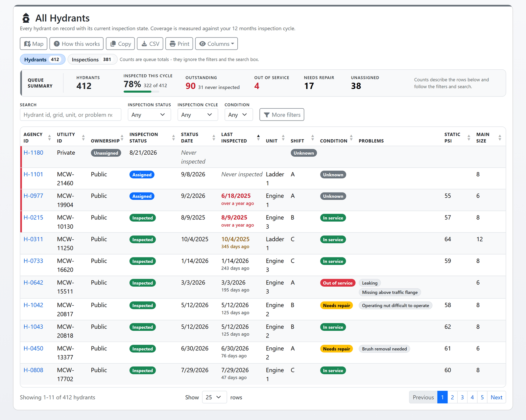This screenshot has height=420, width=526.
Task: Focus the hydrant search box
Action: 70,115
